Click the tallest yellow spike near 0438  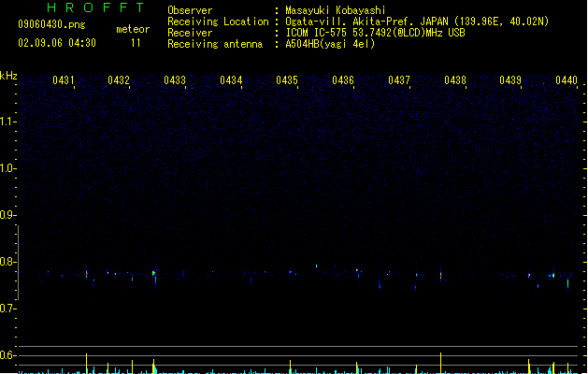pyautogui.click(x=440, y=363)
